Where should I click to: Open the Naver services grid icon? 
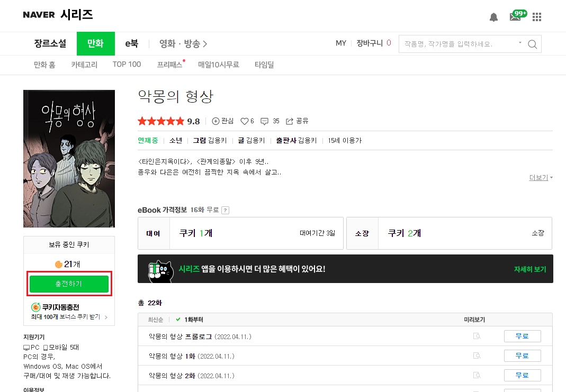coord(537,17)
